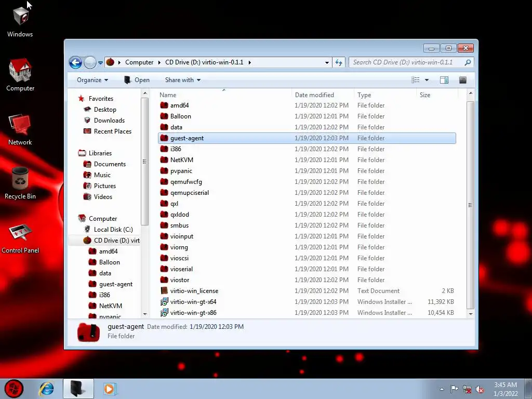Open the Computer desktop icon

tap(20, 75)
